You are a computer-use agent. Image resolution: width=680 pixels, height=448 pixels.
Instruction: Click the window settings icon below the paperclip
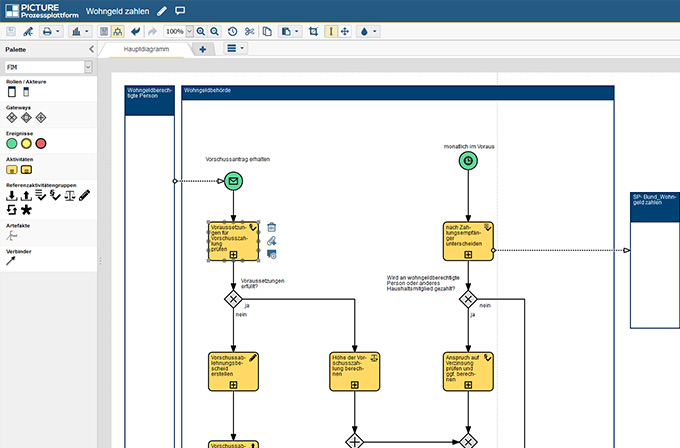coord(271,255)
